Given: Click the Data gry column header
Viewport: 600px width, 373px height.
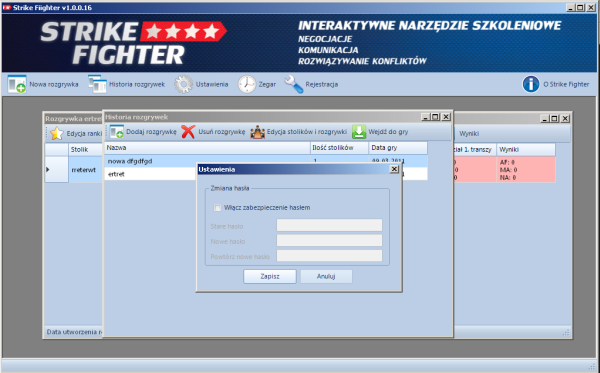Looking at the screenshot, I should (x=398, y=148).
